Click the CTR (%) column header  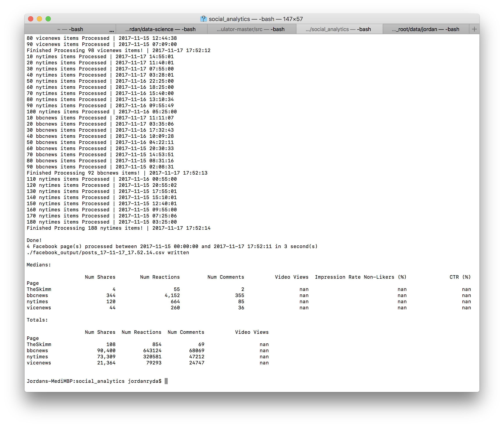pos(460,277)
